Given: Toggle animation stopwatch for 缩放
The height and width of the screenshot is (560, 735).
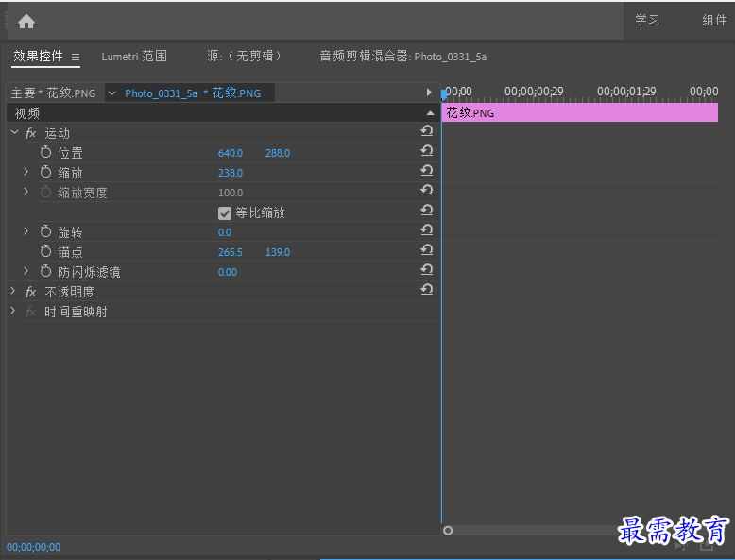Looking at the screenshot, I should coord(45,172).
